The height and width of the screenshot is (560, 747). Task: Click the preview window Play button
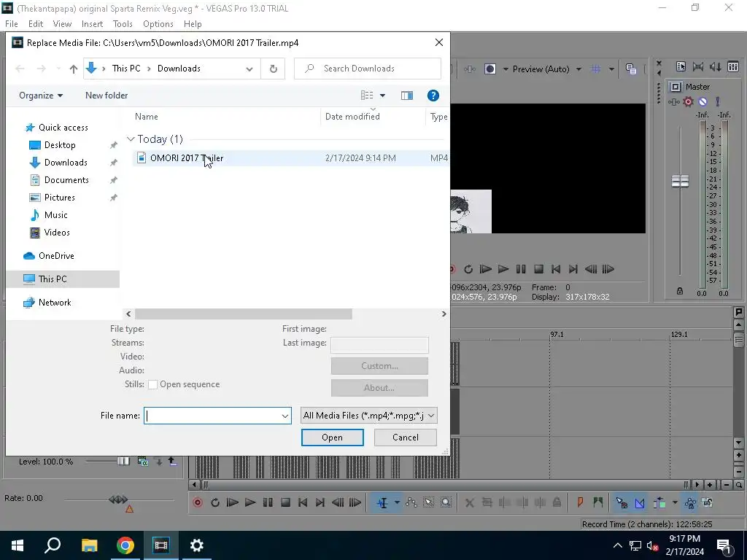503,269
